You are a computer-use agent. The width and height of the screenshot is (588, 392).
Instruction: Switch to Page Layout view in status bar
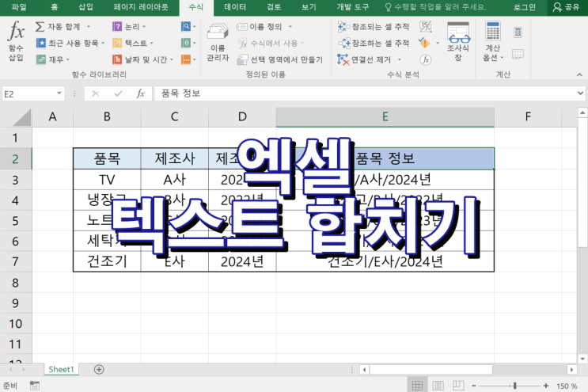coord(438,385)
